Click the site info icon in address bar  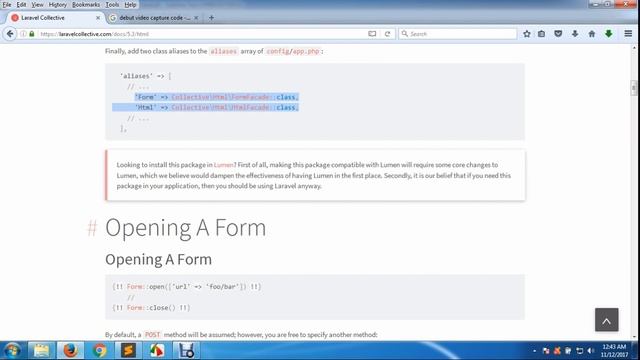(x=23, y=34)
